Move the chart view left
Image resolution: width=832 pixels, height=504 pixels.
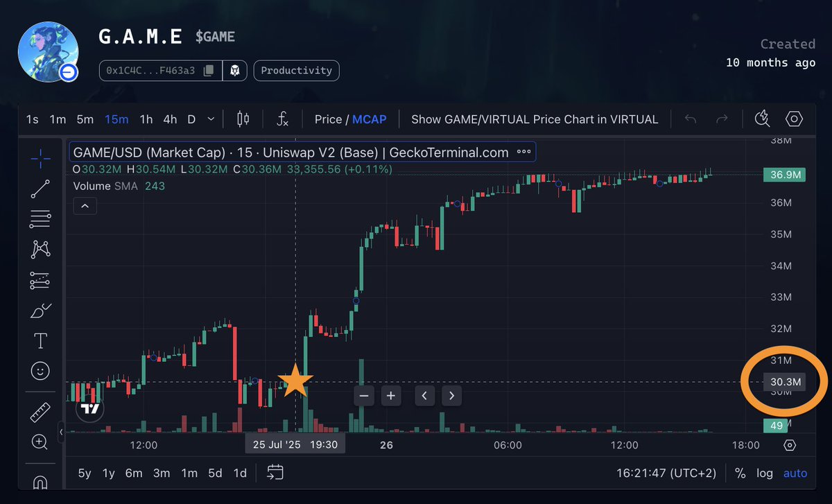coord(424,396)
